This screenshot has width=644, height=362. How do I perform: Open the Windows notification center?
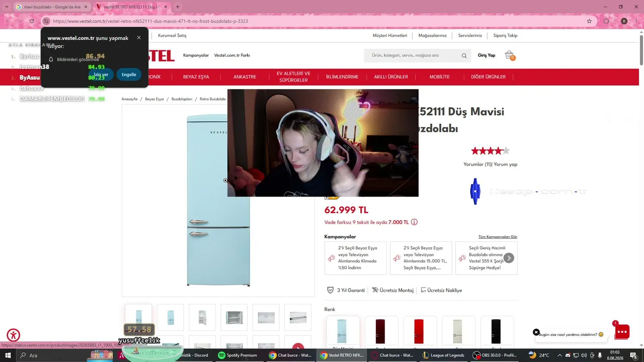[633, 355]
